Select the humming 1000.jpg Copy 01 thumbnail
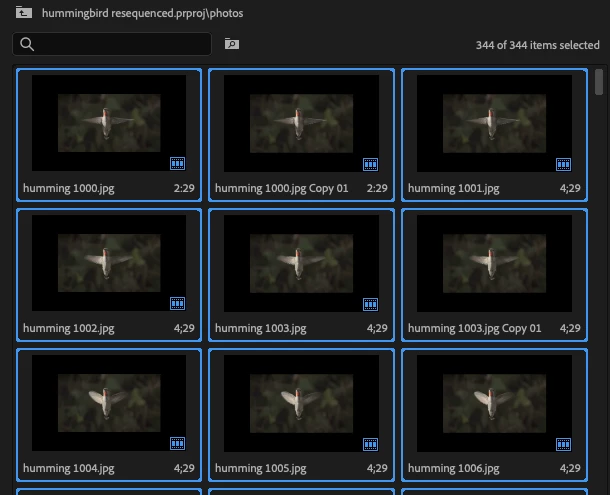This screenshot has height=495, width=610. click(301, 123)
